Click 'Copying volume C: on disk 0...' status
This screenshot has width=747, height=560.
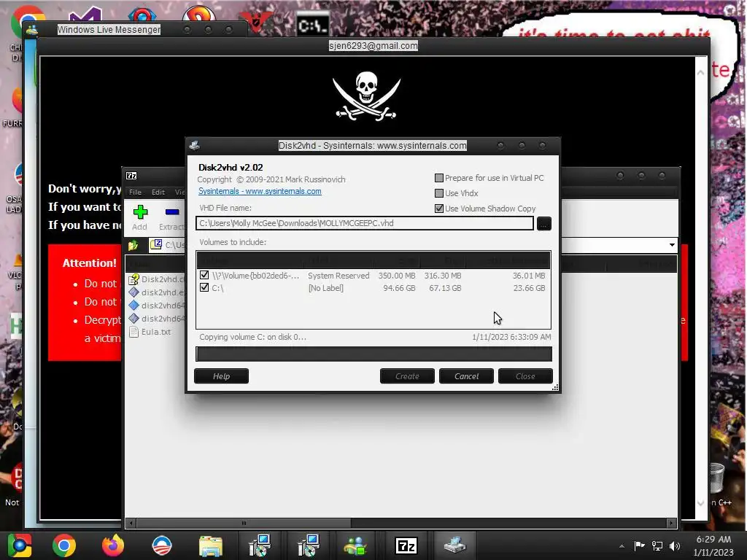click(252, 337)
